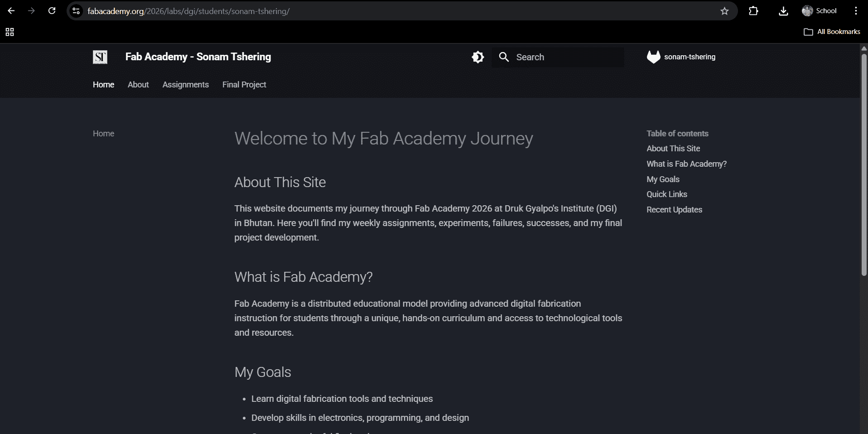Image resolution: width=868 pixels, height=434 pixels.
Task: Open the All Bookmarks folder
Action: (832, 32)
